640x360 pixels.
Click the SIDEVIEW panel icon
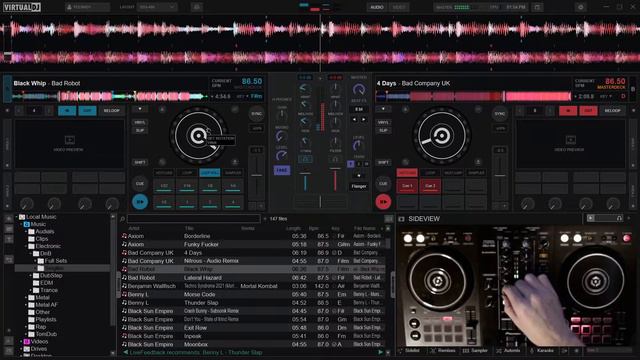[401, 219]
